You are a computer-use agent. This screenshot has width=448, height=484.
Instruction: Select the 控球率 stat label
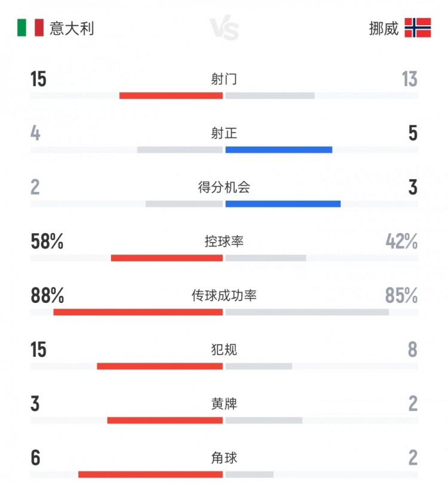click(224, 241)
